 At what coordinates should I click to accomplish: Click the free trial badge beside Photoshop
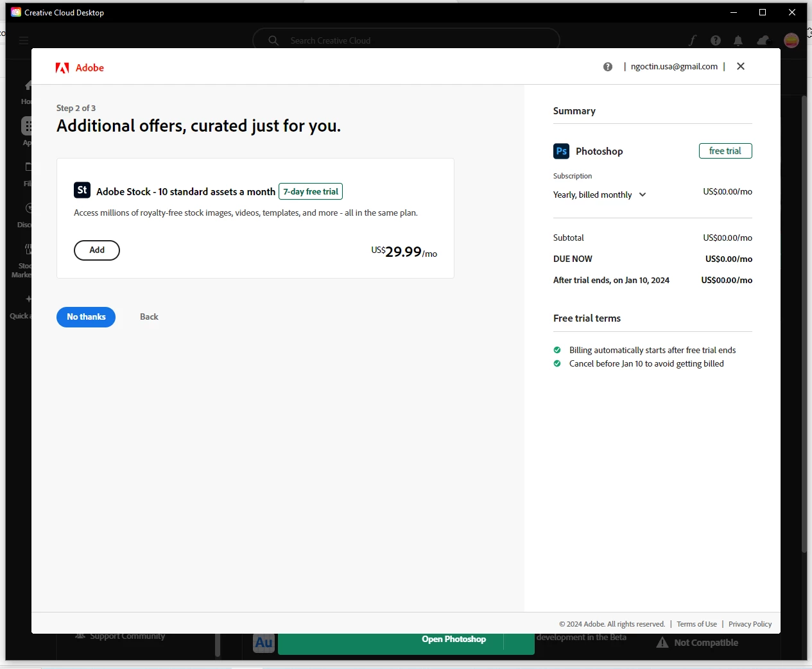pos(725,151)
